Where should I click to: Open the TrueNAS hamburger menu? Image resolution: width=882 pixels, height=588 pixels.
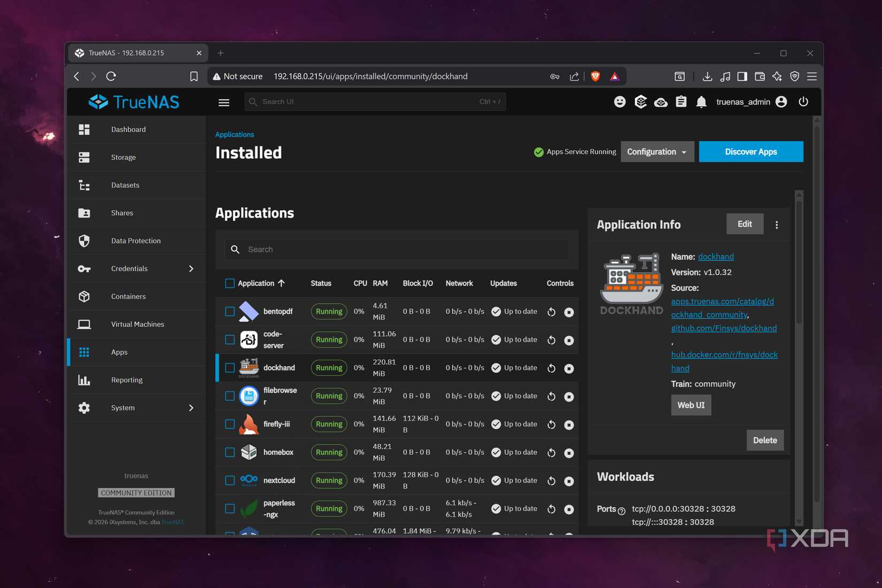(224, 102)
